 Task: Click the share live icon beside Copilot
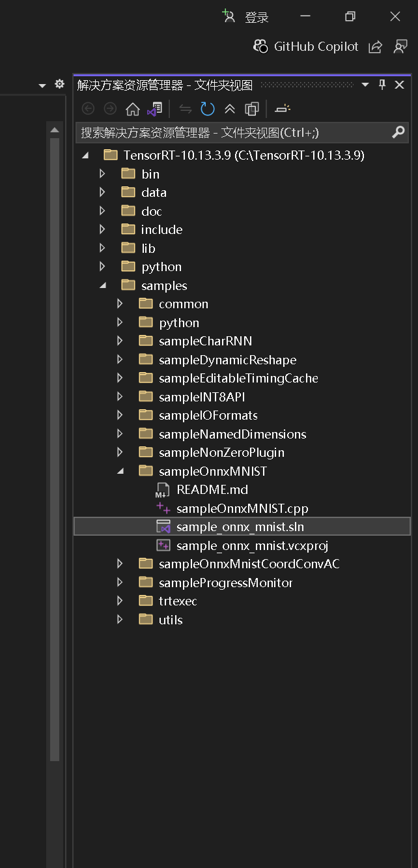[375, 46]
